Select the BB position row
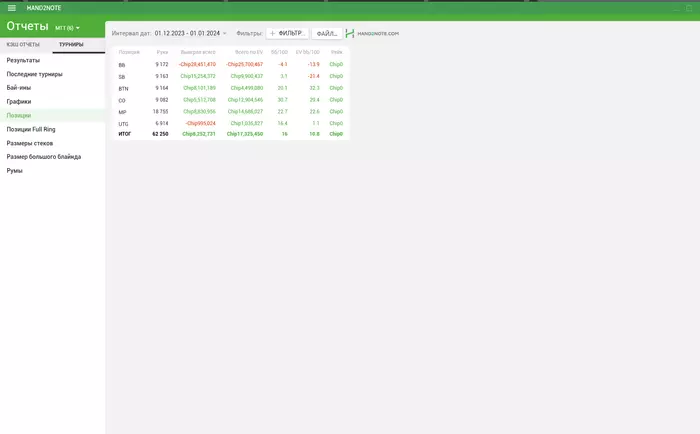700x434 pixels. (230, 65)
